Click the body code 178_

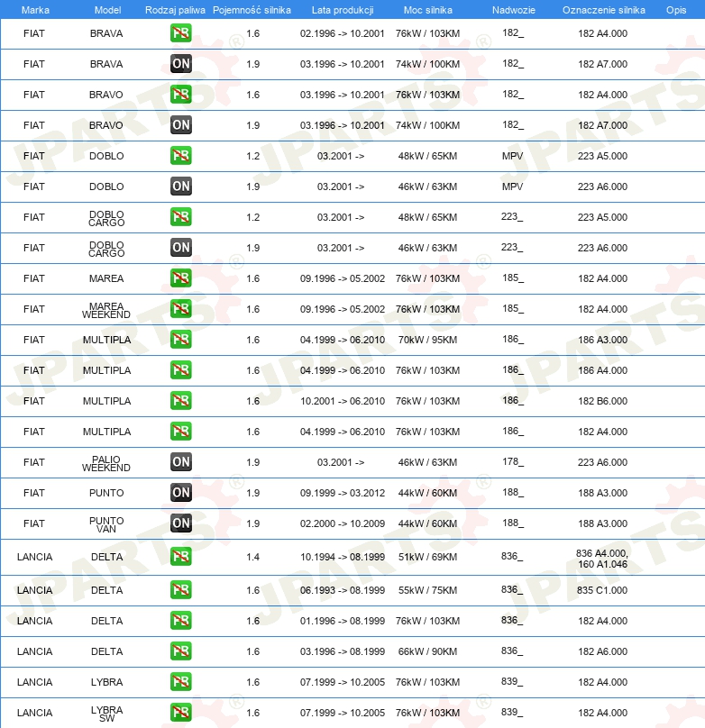tap(513, 461)
